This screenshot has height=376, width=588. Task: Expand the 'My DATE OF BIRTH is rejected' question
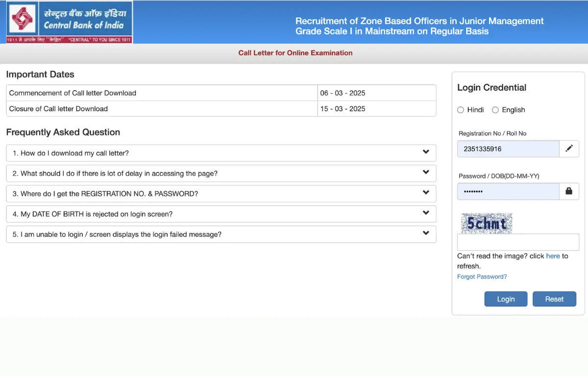click(221, 214)
